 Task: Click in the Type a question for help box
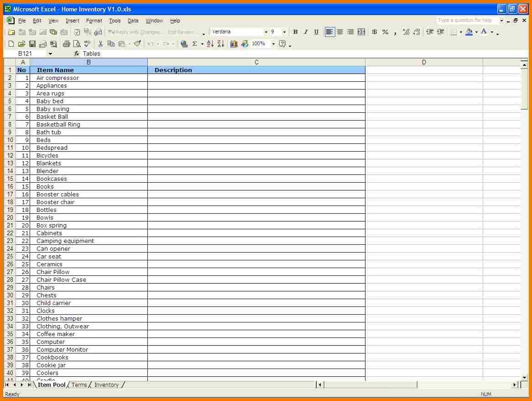click(467, 21)
